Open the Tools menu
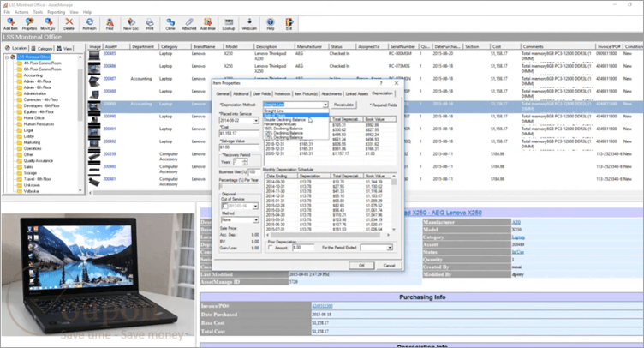644x348 pixels. (x=38, y=12)
